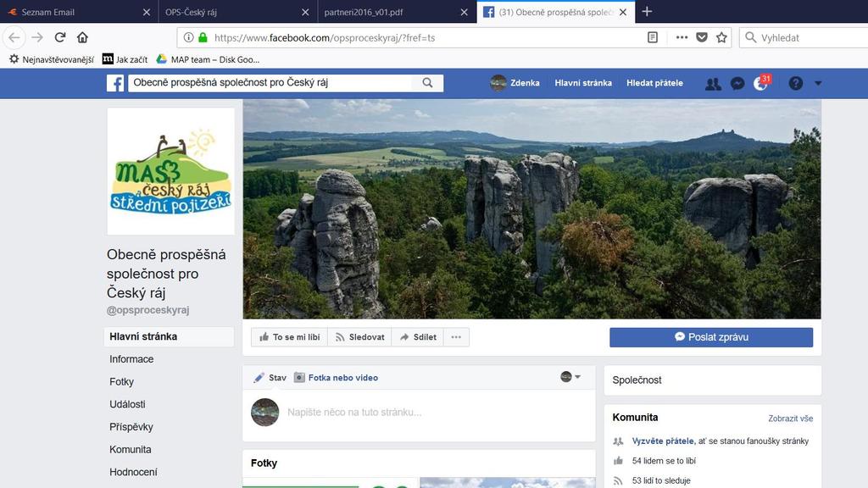Viewport: 868px width, 488px height.
Task: Click the Zdenka profile link
Action: [515, 83]
